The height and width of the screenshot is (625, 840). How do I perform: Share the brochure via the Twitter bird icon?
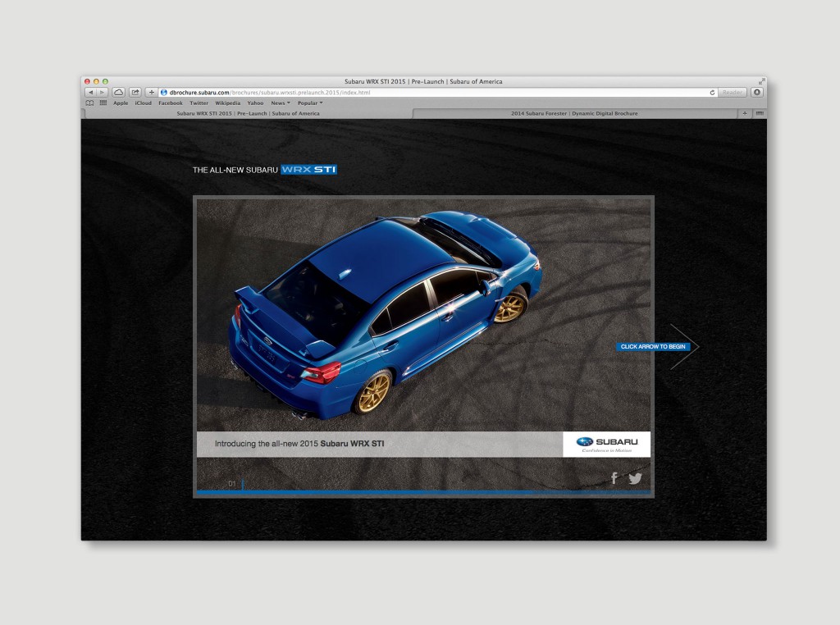tap(635, 478)
